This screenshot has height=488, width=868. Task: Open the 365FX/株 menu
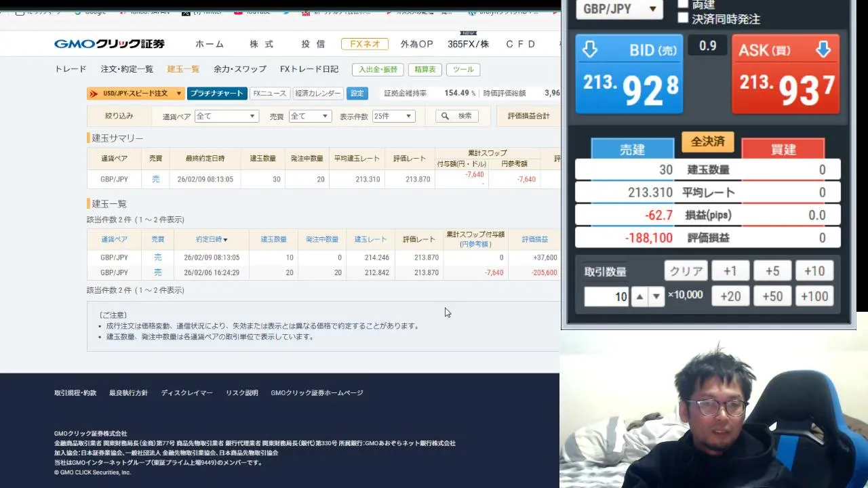point(468,44)
